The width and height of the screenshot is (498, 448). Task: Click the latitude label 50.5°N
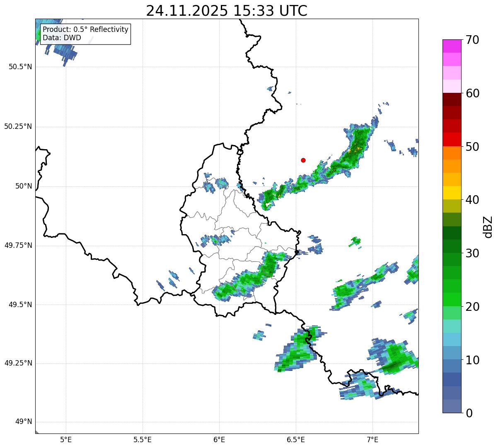click(x=20, y=67)
